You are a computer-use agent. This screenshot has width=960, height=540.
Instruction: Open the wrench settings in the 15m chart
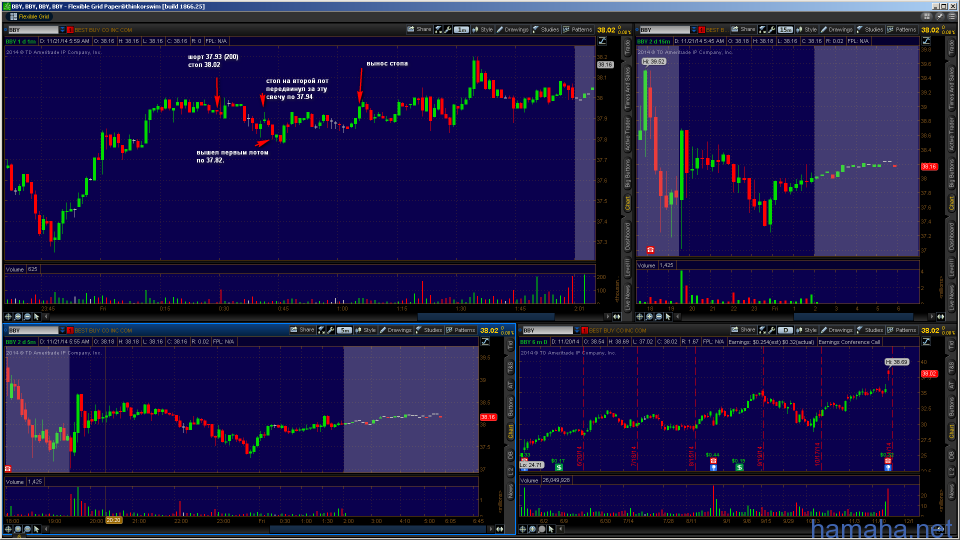tap(771, 29)
